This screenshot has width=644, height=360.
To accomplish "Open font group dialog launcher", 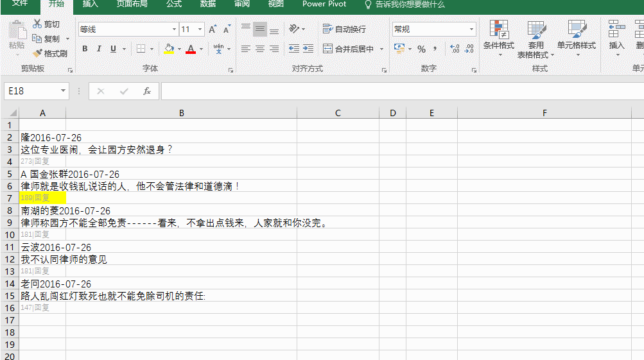I will tap(231, 70).
